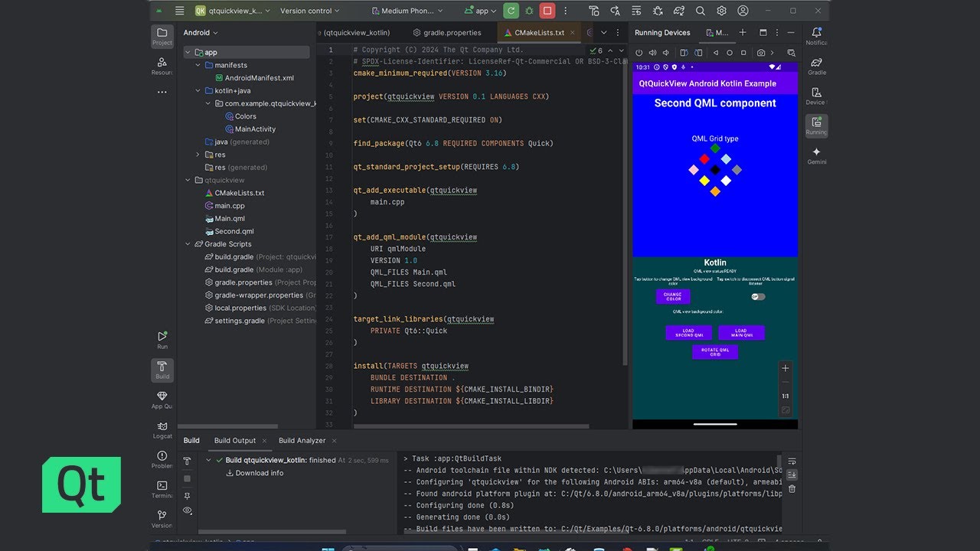Click the red diamond in QML grid
The height and width of the screenshot is (551, 980).
(704, 158)
